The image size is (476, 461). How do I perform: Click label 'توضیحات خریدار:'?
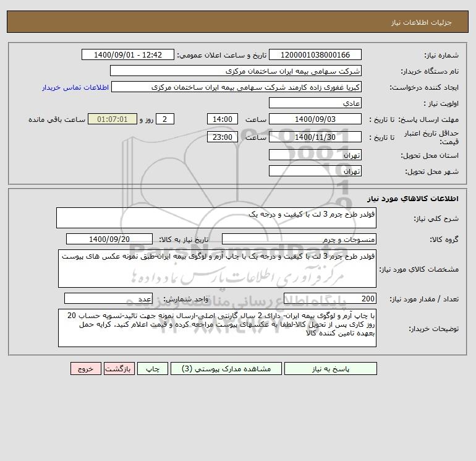click(x=434, y=329)
